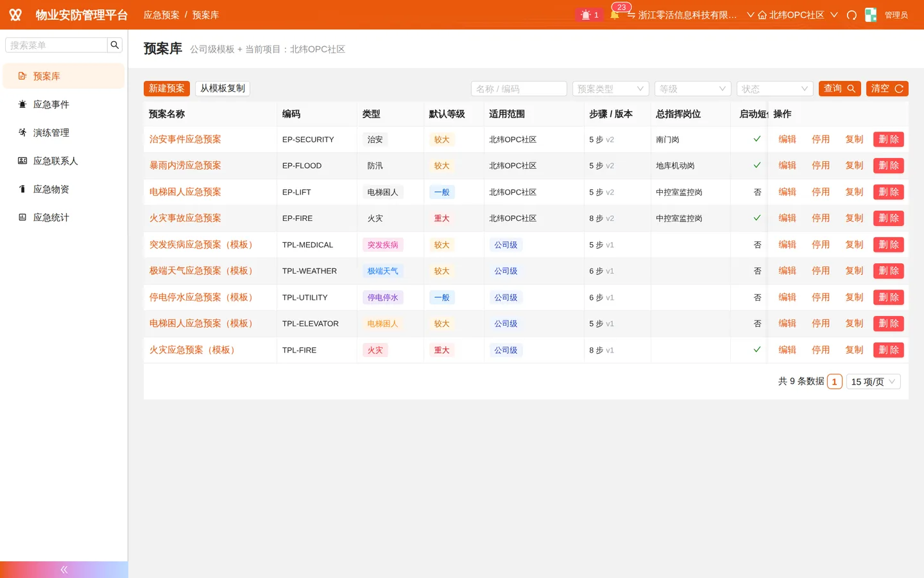Edit the 电梯困人应急预案 EP-LIFT row
This screenshot has width=924, height=578.
coord(787,192)
